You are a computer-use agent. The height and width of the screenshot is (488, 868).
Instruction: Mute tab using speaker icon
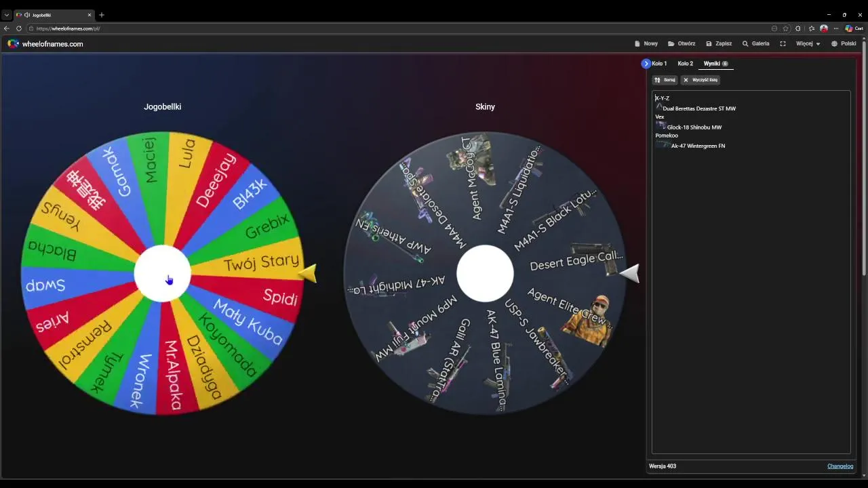click(x=26, y=15)
